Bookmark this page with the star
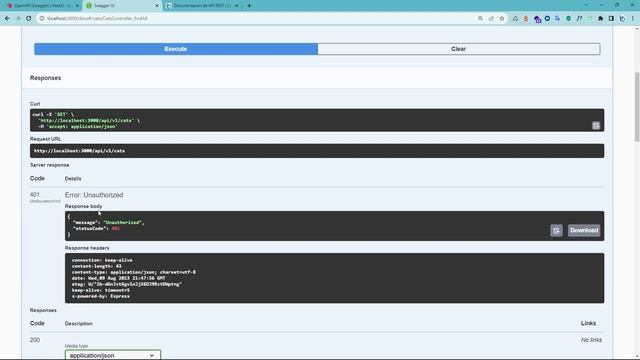 point(502,18)
